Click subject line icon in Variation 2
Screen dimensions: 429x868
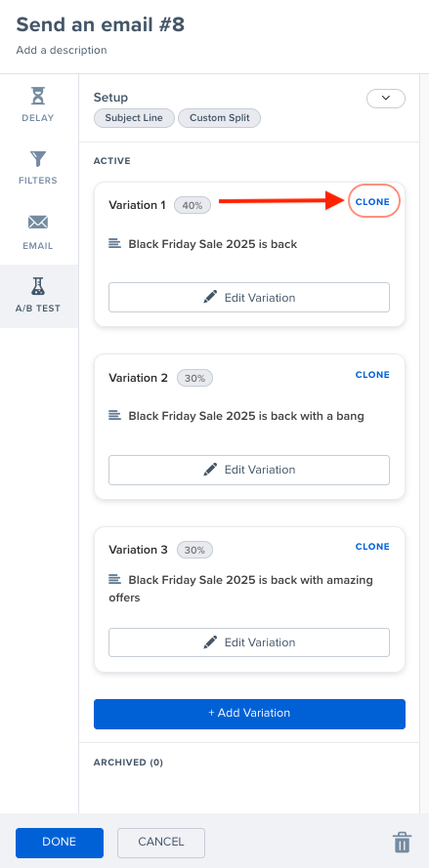coord(114,415)
